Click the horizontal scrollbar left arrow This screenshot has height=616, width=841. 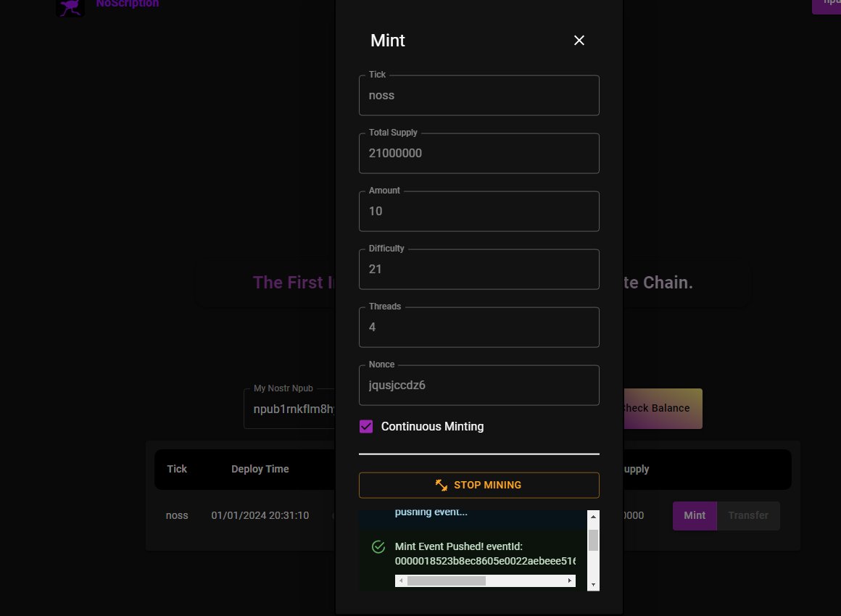point(401,580)
